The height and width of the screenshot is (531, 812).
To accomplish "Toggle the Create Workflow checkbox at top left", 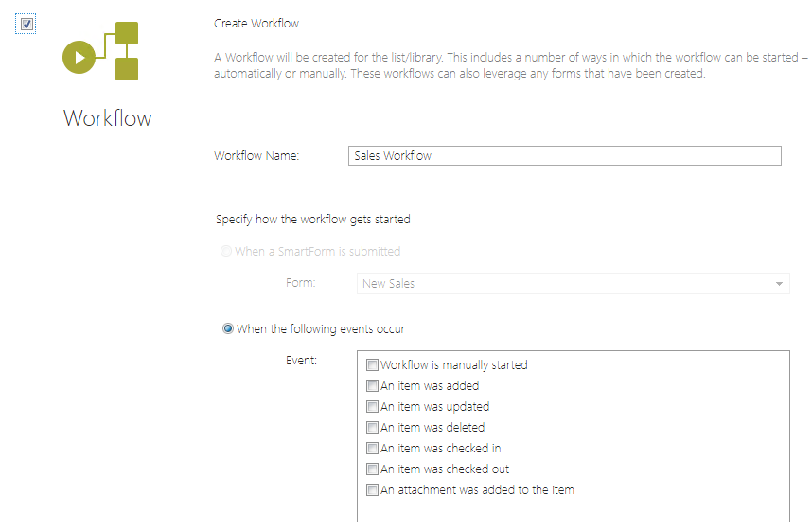I will coord(27,24).
